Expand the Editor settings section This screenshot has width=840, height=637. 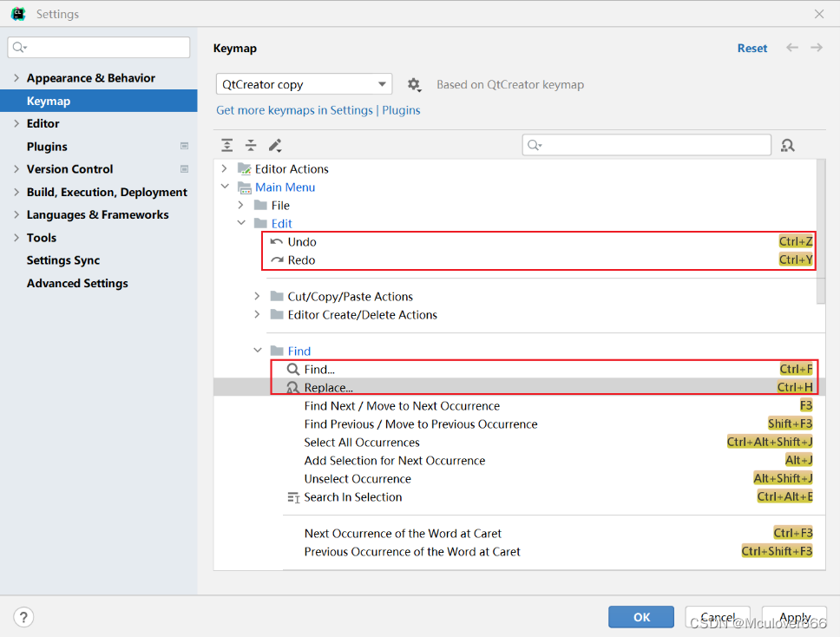tap(16, 123)
